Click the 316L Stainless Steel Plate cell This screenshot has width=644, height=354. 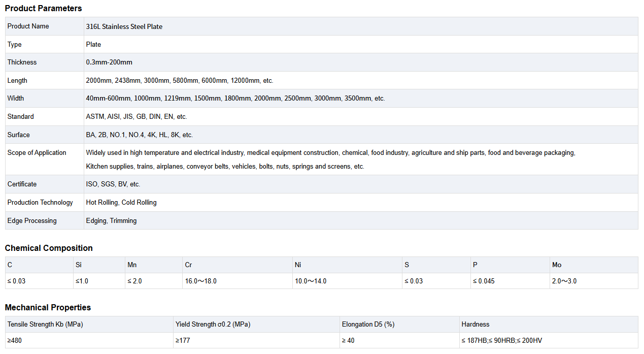tap(124, 26)
